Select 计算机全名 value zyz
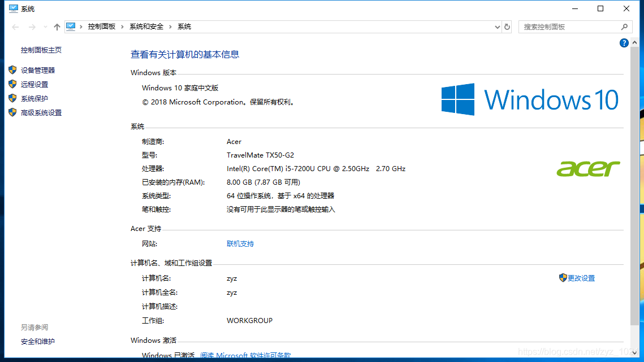The image size is (644, 362). click(x=232, y=293)
